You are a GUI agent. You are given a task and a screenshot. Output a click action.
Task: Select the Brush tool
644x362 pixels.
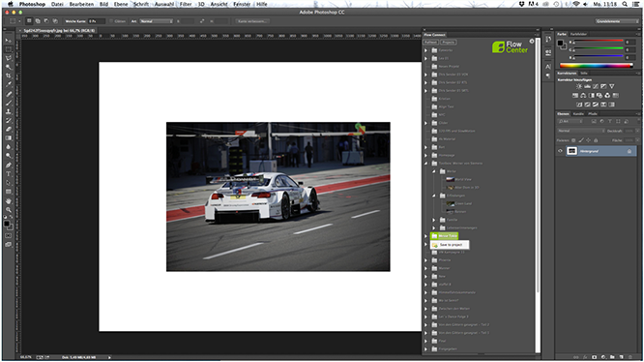[8, 103]
